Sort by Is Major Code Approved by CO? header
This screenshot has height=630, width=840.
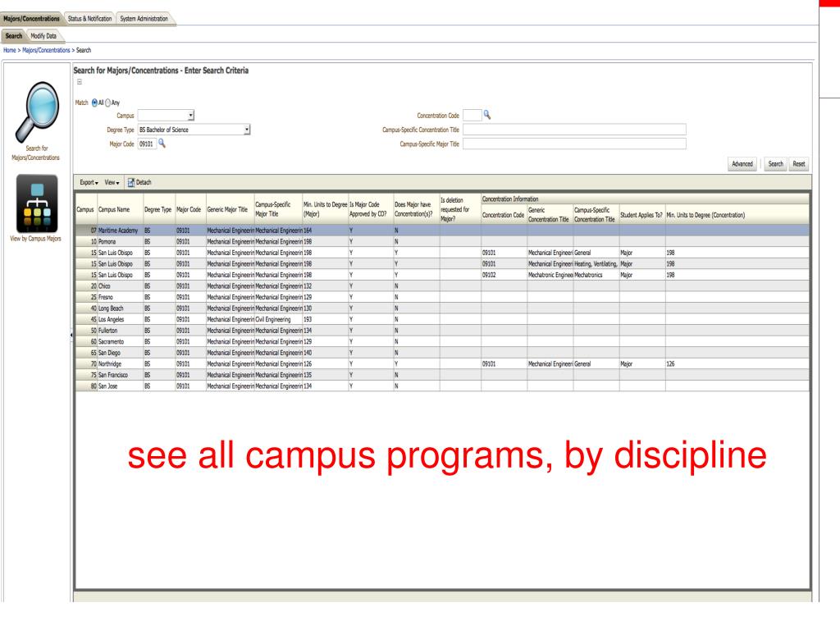click(x=371, y=209)
